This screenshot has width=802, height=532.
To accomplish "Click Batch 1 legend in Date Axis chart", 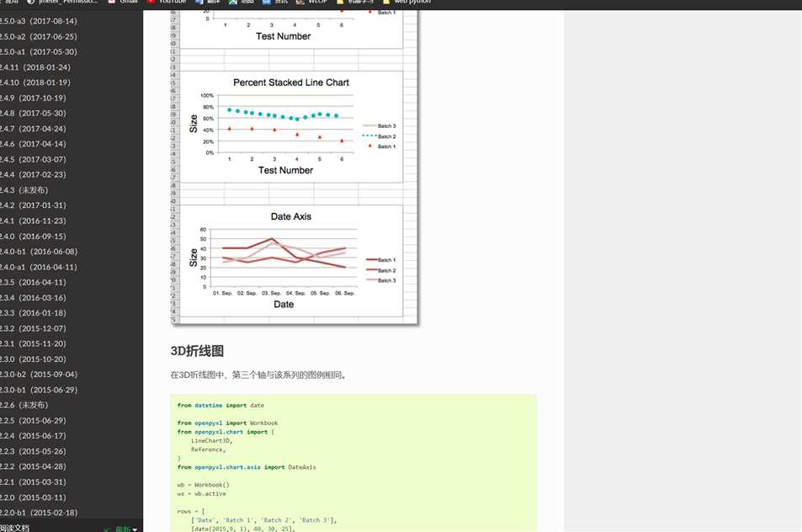I will [381, 260].
